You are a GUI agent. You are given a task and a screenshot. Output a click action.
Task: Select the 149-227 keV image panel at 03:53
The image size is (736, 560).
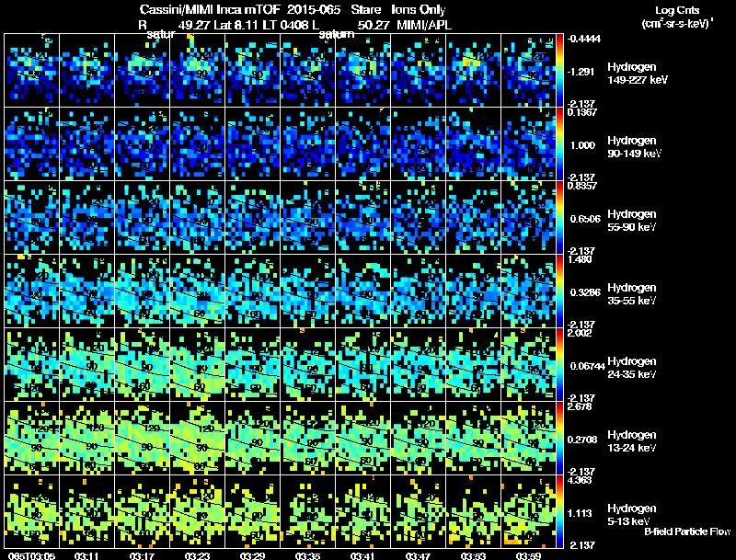pyautogui.click(x=473, y=71)
